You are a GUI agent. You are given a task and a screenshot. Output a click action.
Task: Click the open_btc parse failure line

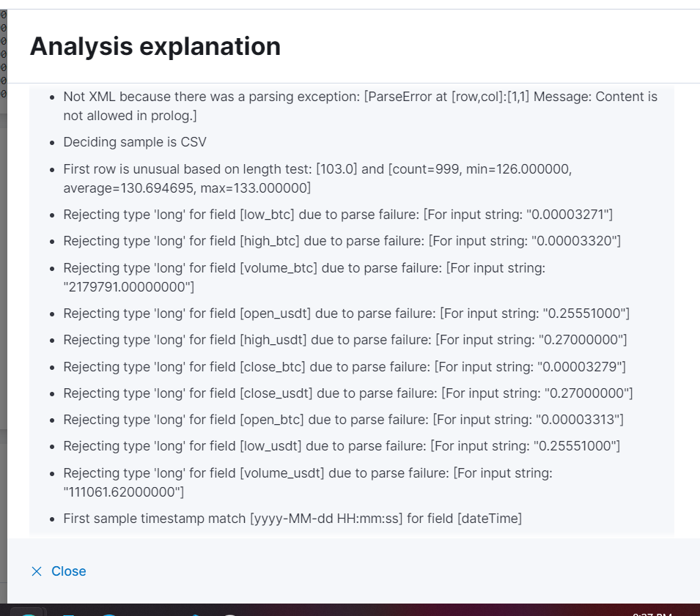click(343, 420)
